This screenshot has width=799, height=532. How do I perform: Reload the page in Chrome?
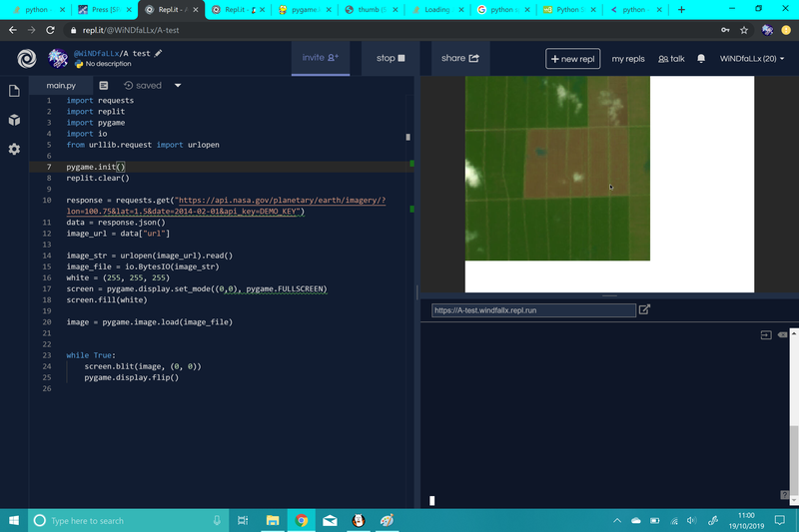(x=50, y=30)
